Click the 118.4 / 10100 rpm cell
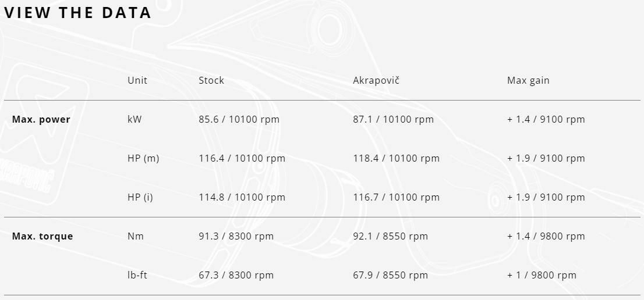 click(397, 158)
